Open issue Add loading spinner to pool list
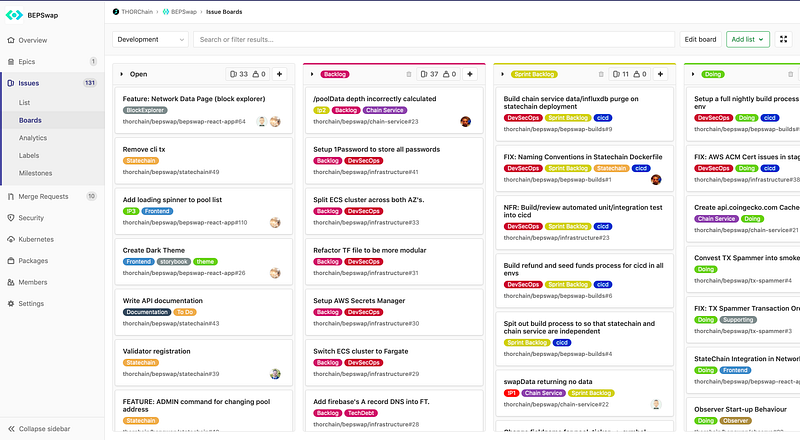The width and height of the screenshot is (800, 440). click(172, 200)
